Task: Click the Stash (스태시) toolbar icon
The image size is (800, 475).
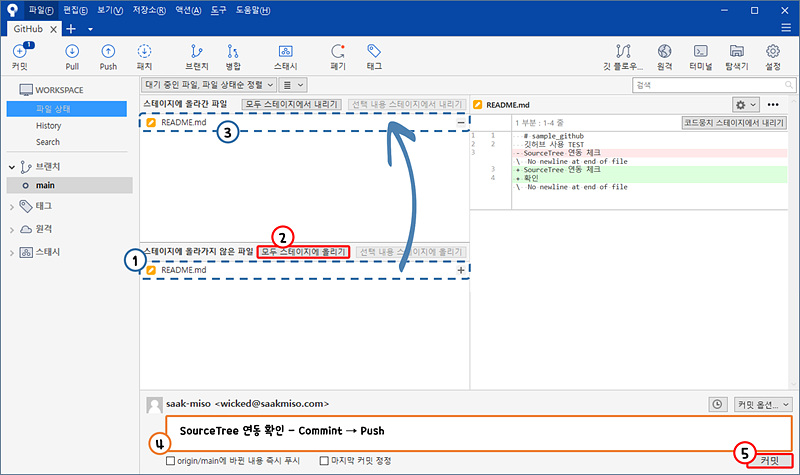Action: click(x=286, y=57)
